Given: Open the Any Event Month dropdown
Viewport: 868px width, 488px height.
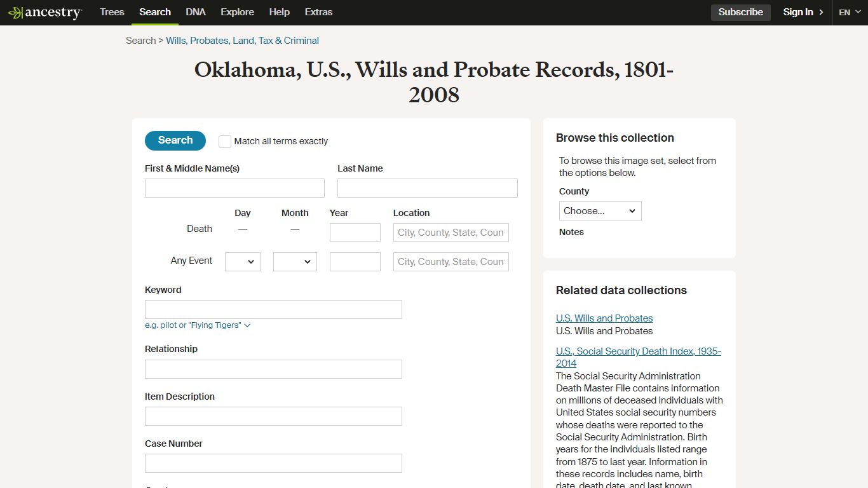Looking at the screenshot, I should [x=295, y=262].
